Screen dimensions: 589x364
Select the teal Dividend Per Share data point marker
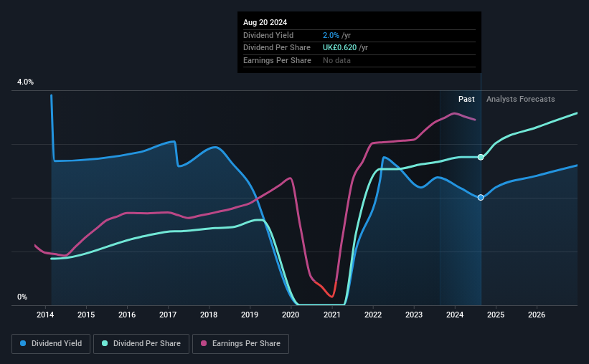[481, 157]
